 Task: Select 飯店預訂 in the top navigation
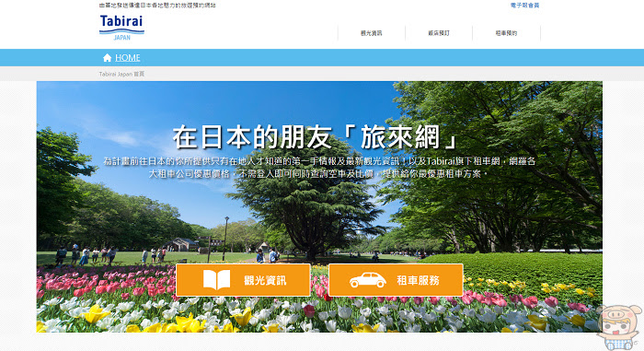[x=439, y=33]
